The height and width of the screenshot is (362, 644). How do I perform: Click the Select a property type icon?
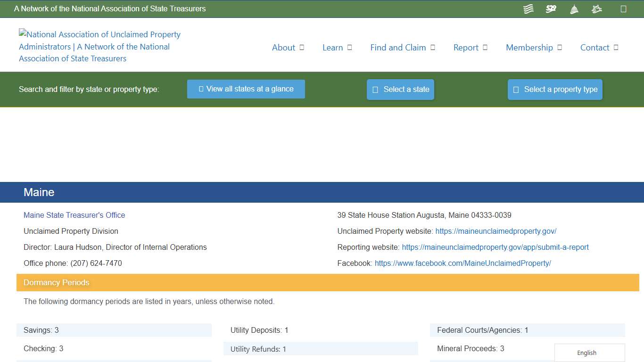pos(515,89)
